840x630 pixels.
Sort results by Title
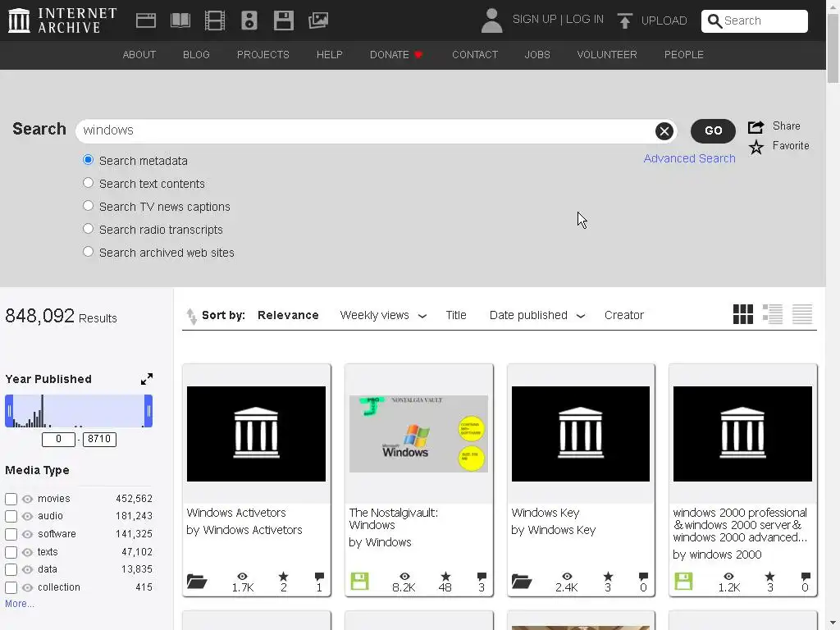(x=456, y=316)
